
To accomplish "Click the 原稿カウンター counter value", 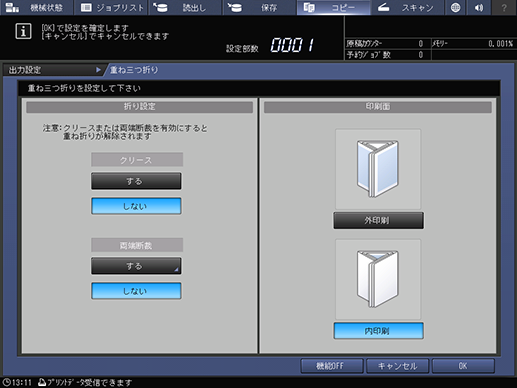I will [421, 44].
